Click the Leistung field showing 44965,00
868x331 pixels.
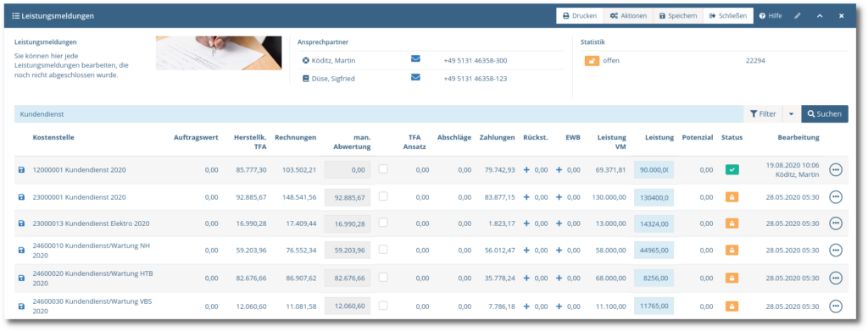654,251
